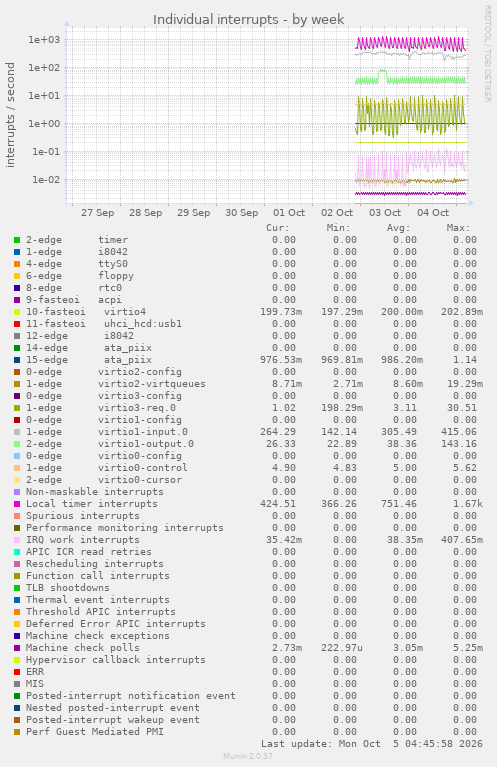Image resolution: width=497 pixels, height=767 pixels.
Task: Click the 'Last update' timestamp line
Action: coord(372,744)
